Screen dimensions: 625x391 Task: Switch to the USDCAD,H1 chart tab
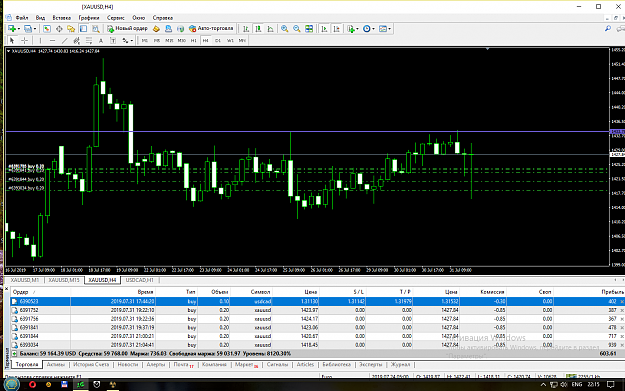coord(140,280)
